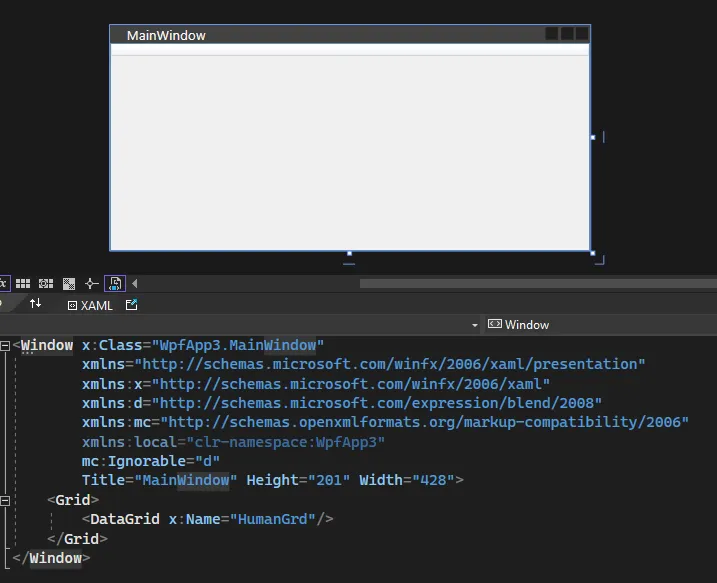The image size is (717, 583).
Task: Toggle the project code refresh button
Action: point(115,283)
